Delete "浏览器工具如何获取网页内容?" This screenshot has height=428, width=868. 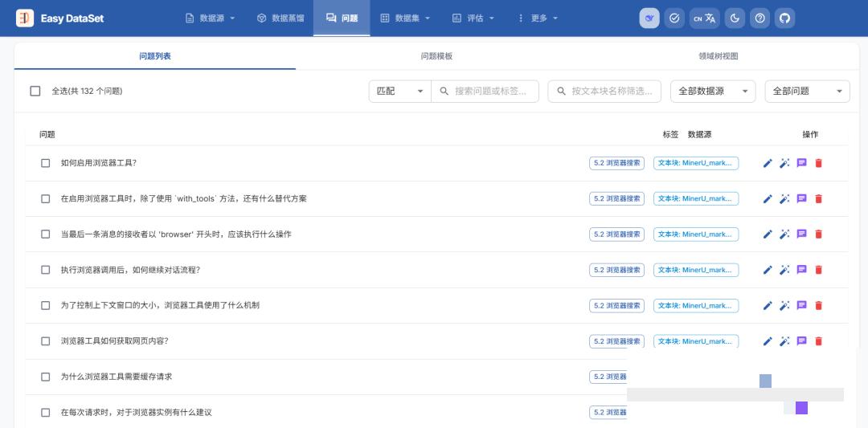click(x=819, y=341)
